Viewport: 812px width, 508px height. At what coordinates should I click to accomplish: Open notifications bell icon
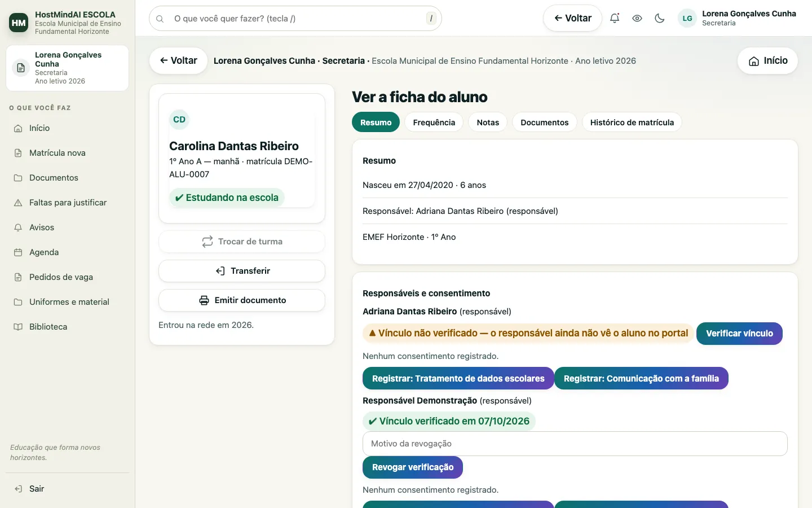(x=615, y=18)
